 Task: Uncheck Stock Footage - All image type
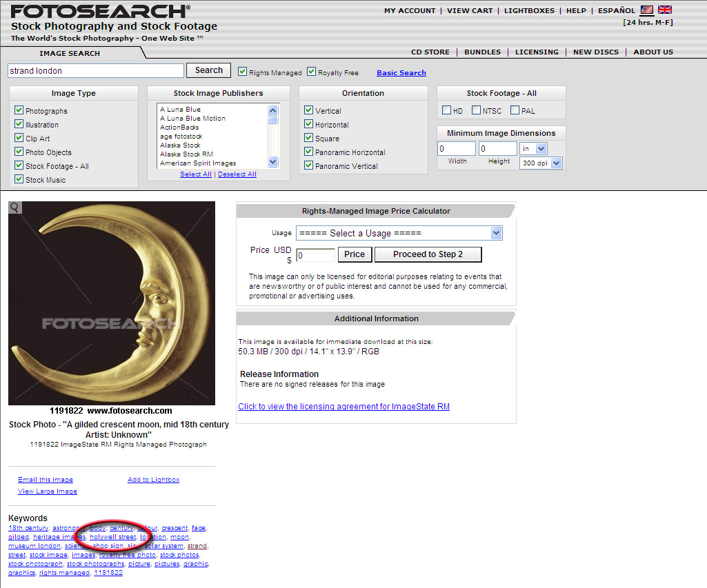(19, 165)
